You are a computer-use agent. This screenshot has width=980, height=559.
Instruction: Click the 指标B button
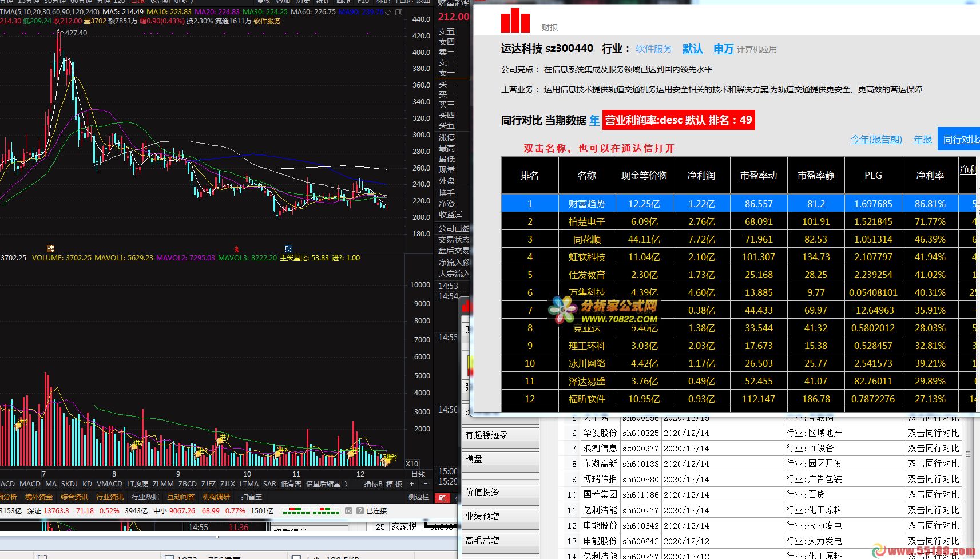point(373,484)
